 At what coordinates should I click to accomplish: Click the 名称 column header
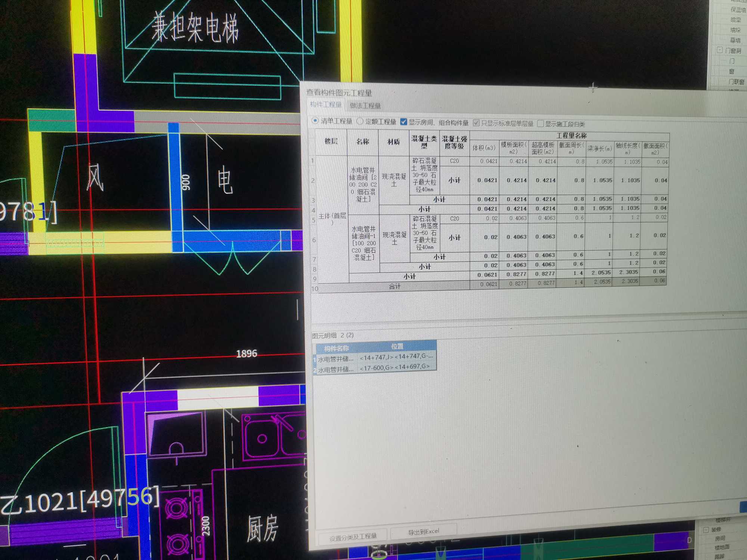(363, 142)
